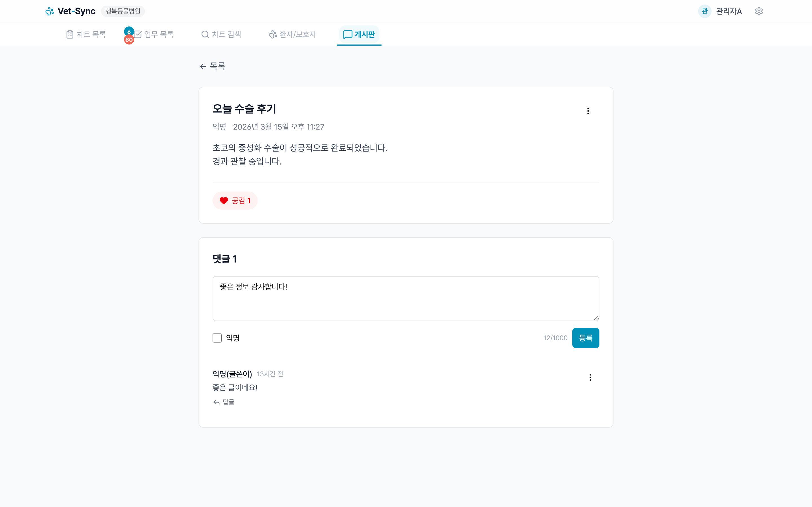The width and height of the screenshot is (812, 507).
Task: Click the speech bubble icon on 게시판
Action: 348,34
